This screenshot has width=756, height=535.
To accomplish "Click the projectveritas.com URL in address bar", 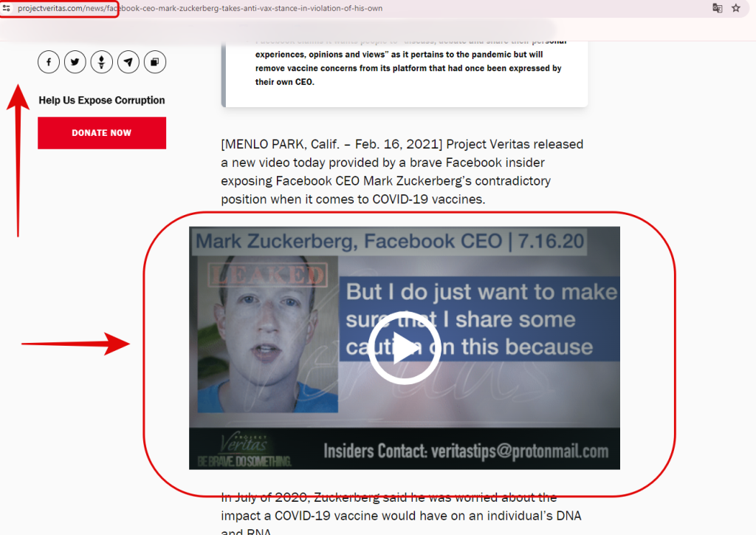I will (x=200, y=8).
